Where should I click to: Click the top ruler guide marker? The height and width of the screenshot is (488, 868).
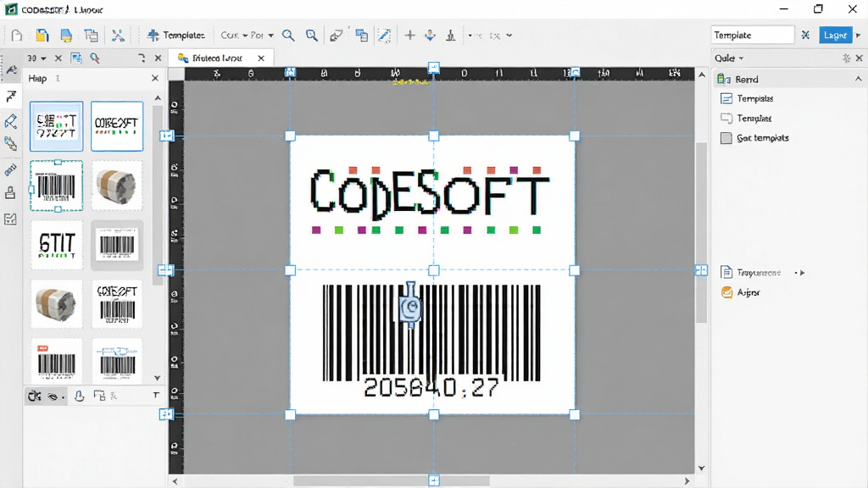click(x=433, y=68)
